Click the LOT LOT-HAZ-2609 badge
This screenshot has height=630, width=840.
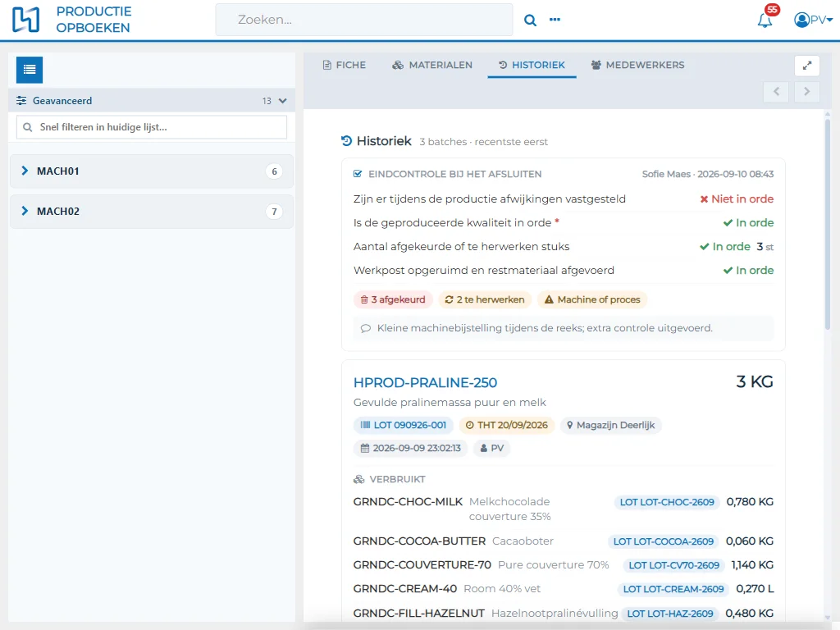click(670, 614)
